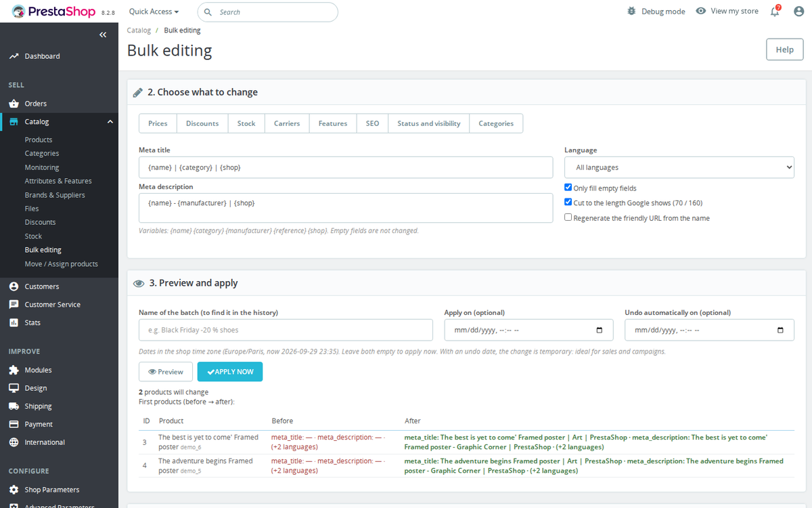The height and width of the screenshot is (508, 812).
Task: Collapse the sidebar with double-chevron icon
Action: (x=103, y=35)
